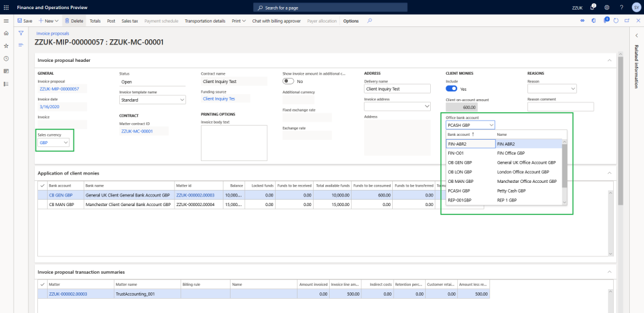
Task: Click in Reason comment field
Action: coord(561,107)
